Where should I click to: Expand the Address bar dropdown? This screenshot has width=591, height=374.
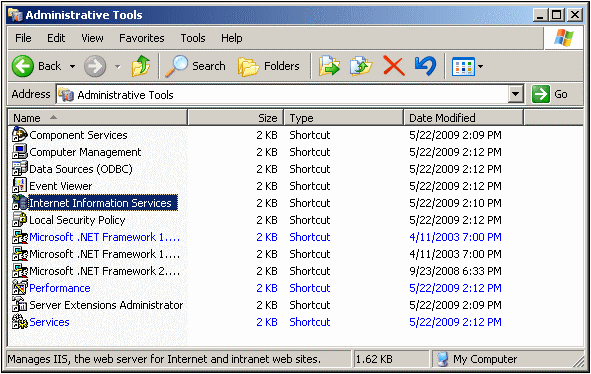(x=516, y=94)
